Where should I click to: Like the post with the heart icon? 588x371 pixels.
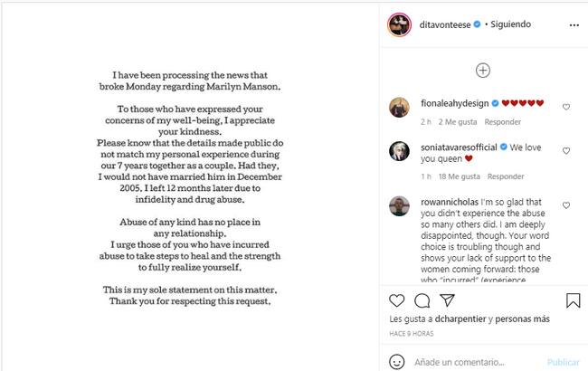tap(396, 300)
